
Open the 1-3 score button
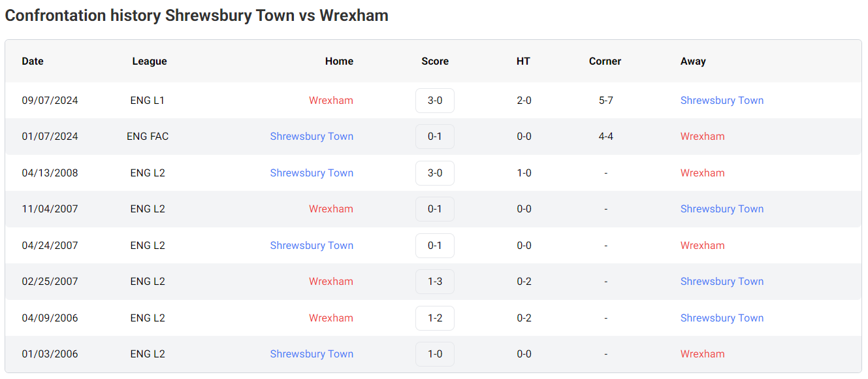[434, 282]
